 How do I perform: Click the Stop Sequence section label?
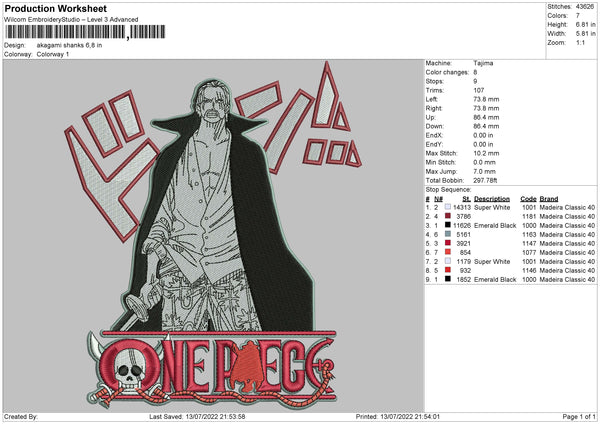(x=446, y=188)
